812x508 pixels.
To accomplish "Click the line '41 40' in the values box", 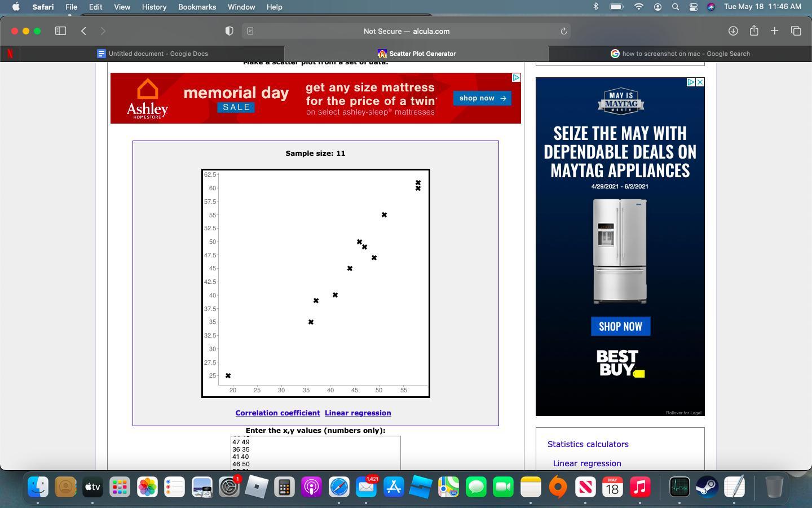I will click(240, 457).
